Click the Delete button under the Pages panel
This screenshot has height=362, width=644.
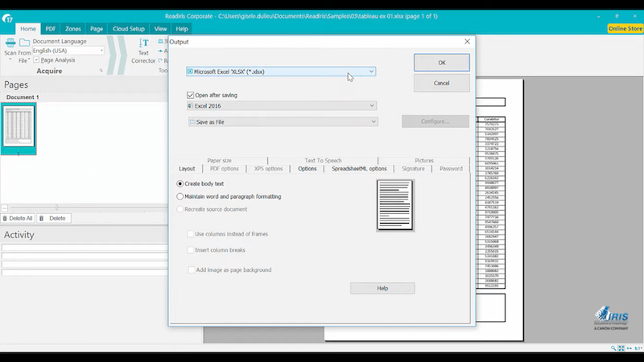(54, 218)
